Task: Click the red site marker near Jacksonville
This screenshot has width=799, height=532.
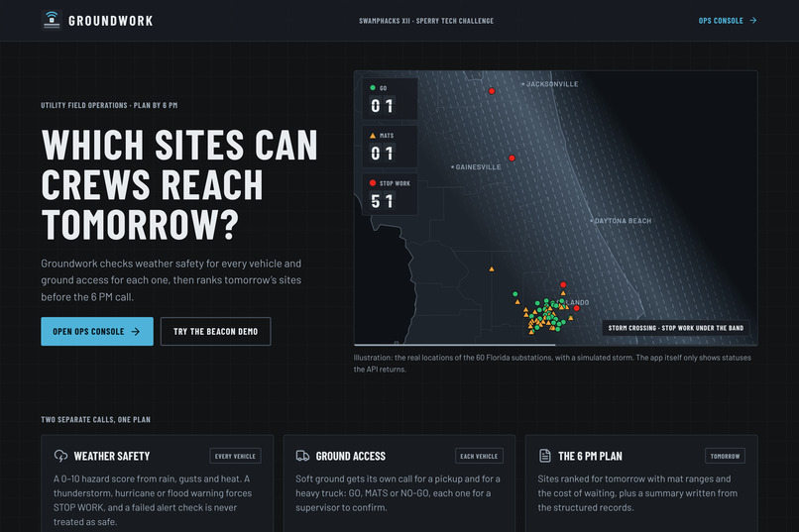Action: [492, 91]
